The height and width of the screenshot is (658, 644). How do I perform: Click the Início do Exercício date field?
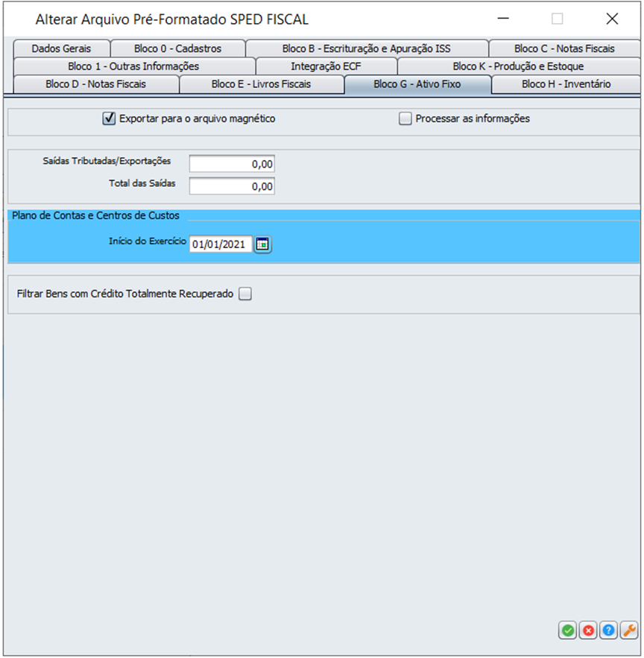[x=221, y=244]
